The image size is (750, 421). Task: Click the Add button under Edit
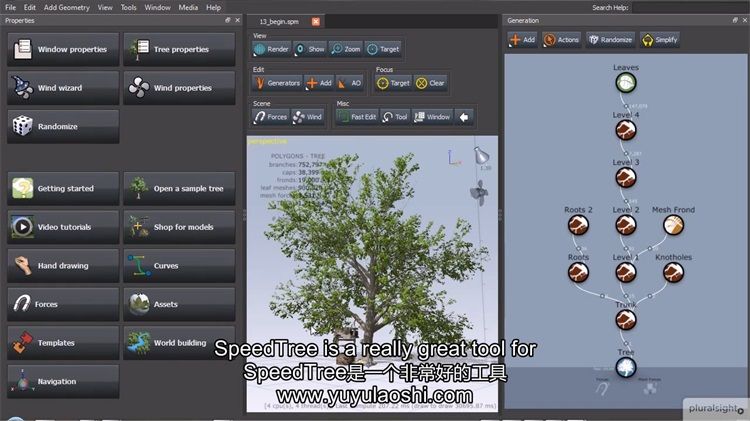(320, 83)
